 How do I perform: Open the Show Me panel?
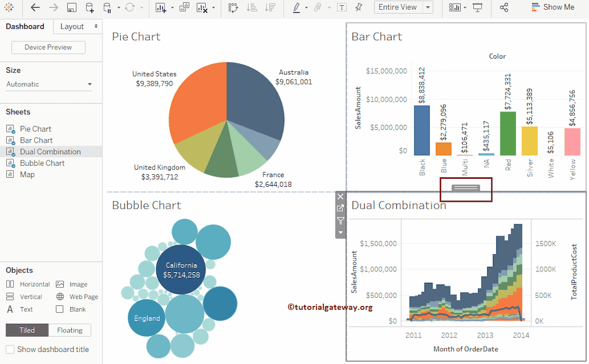click(553, 7)
